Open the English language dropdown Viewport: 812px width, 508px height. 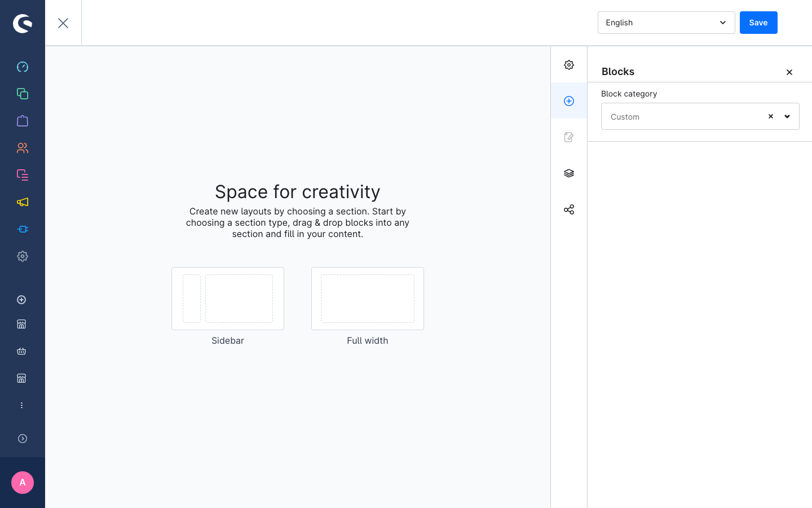pos(667,23)
